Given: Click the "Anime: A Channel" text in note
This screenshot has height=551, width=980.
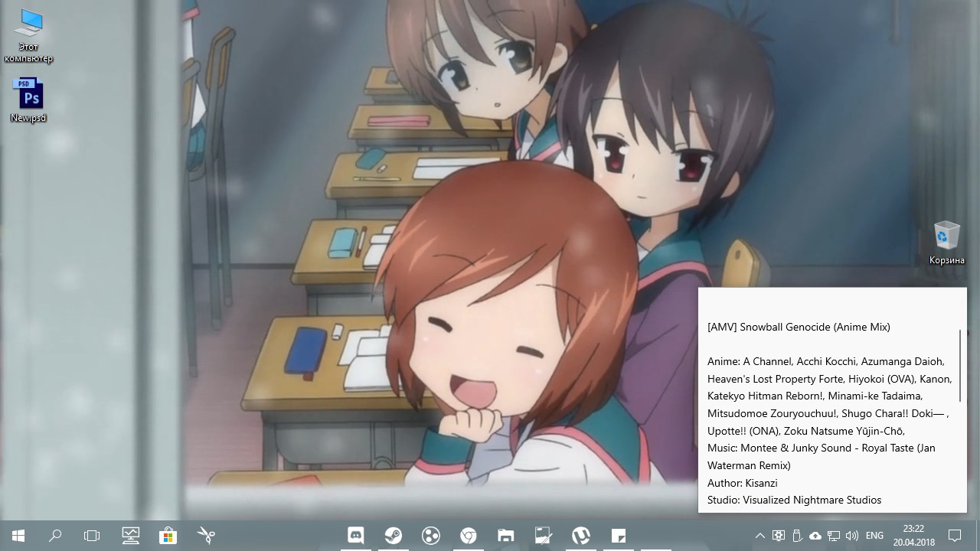Looking at the screenshot, I should (x=750, y=361).
